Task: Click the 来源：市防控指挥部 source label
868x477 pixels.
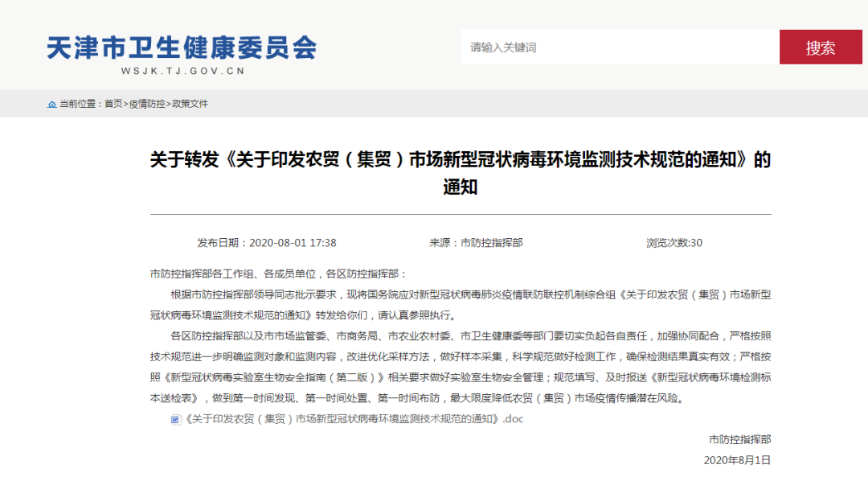Action: pyautogui.click(x=476, y=243)
